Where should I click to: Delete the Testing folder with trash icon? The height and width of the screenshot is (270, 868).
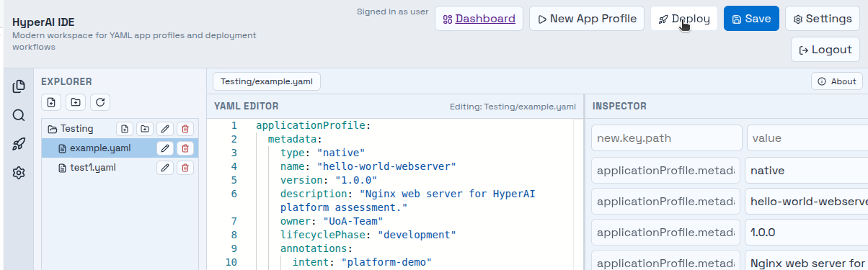coord(185,129)
